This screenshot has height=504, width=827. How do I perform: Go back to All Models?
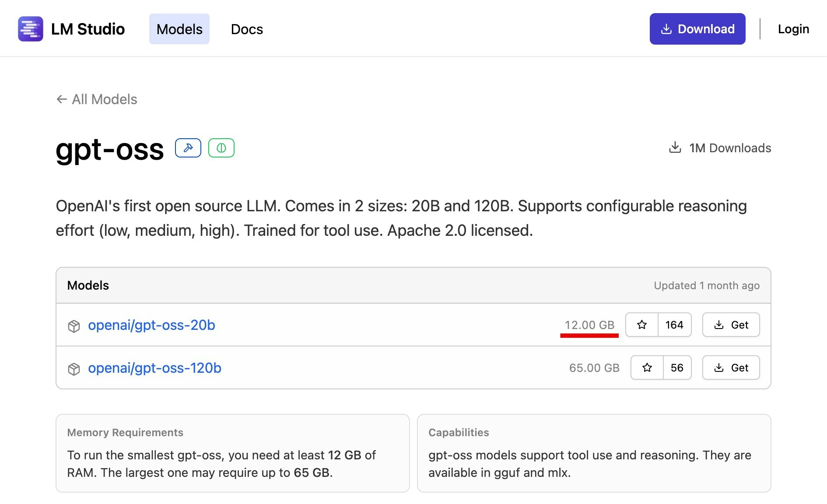click(x=97, y=99)
